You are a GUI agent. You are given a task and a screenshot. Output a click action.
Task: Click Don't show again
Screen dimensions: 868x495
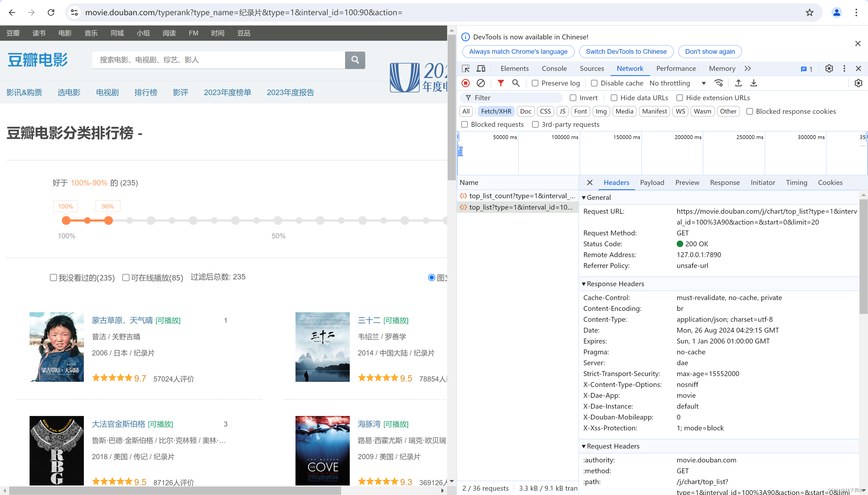710,52
